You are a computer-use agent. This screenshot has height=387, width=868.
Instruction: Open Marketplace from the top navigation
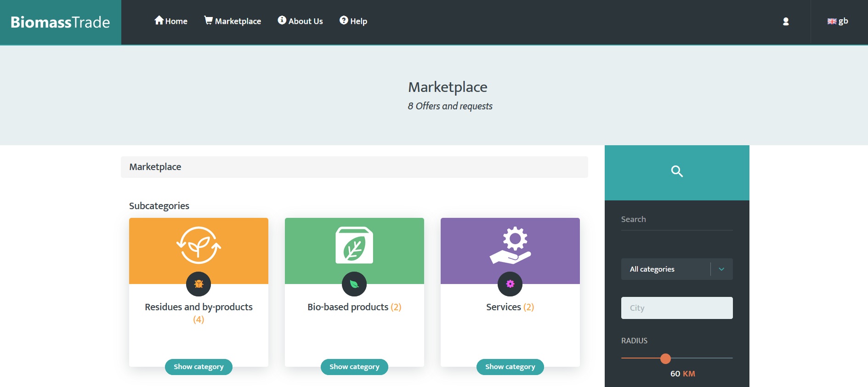click(x=233, y=21)
